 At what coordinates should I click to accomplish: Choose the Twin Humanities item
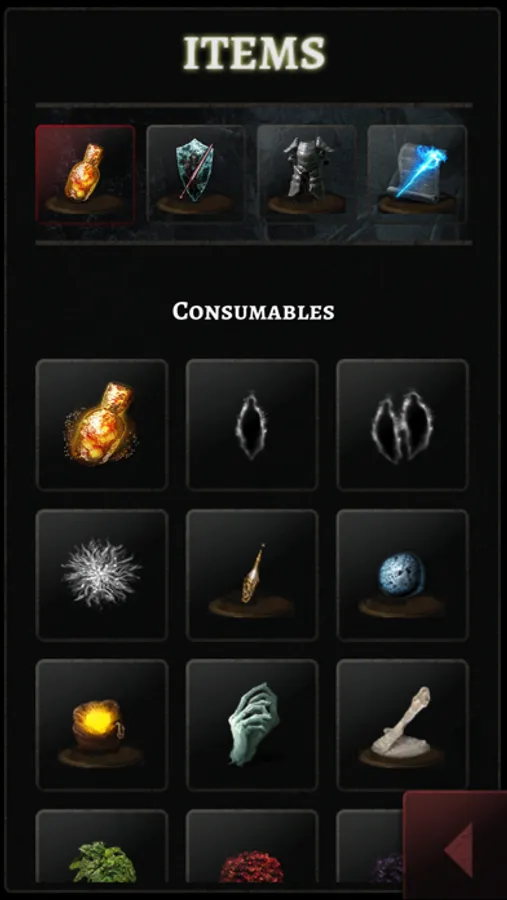tap(402, 425)
